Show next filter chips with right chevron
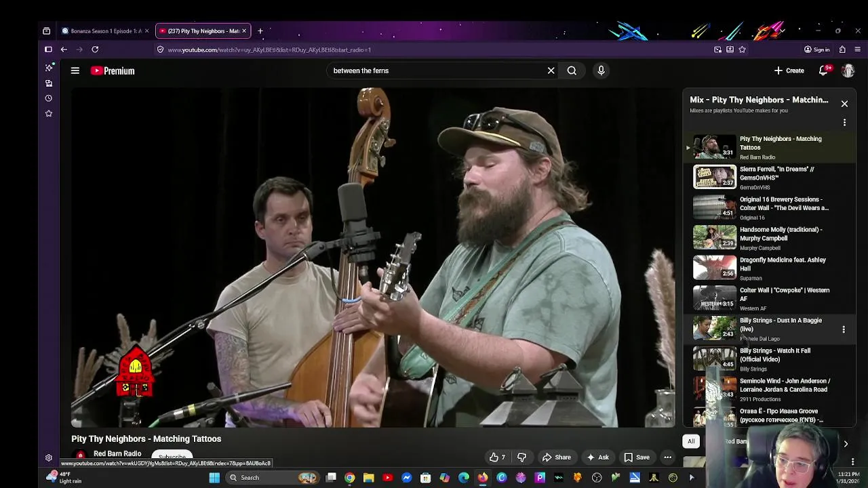 pyautogui.click(x=846, y=444)
